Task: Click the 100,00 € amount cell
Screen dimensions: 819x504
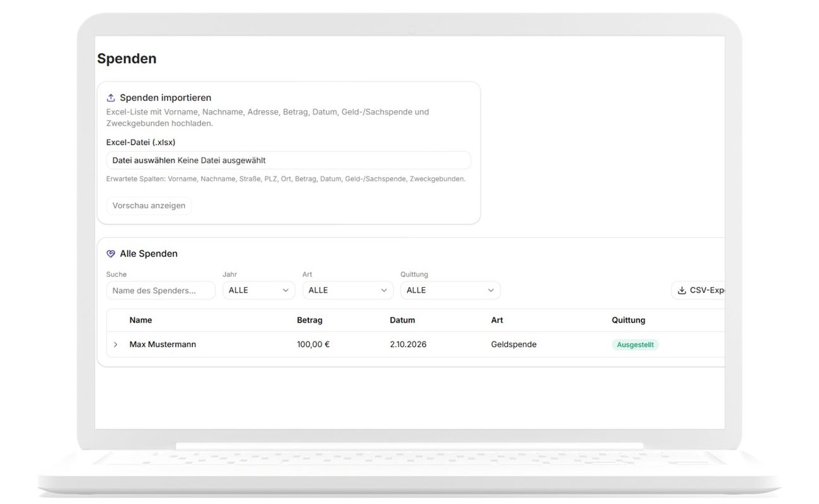Action: coord(313,345)
